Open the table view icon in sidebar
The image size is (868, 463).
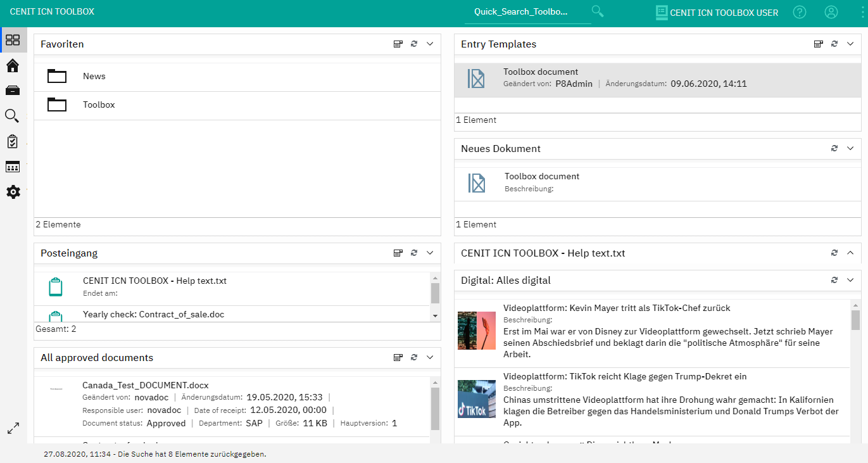[x=13, y=167]
